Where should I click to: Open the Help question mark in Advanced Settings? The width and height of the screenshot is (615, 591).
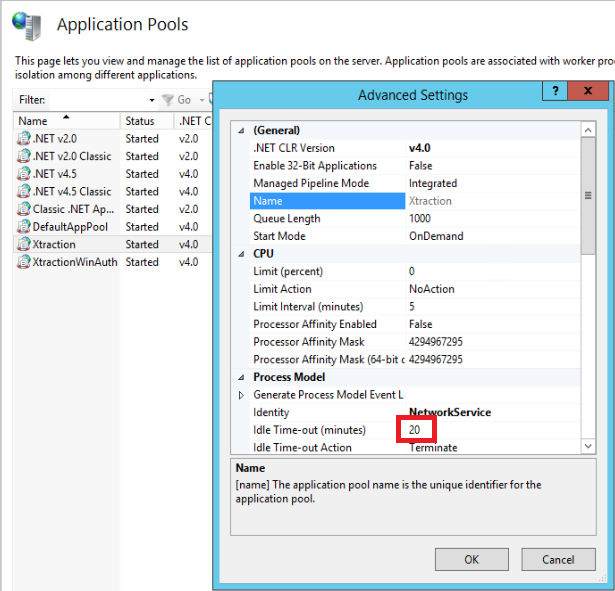[x=555, y=92]
